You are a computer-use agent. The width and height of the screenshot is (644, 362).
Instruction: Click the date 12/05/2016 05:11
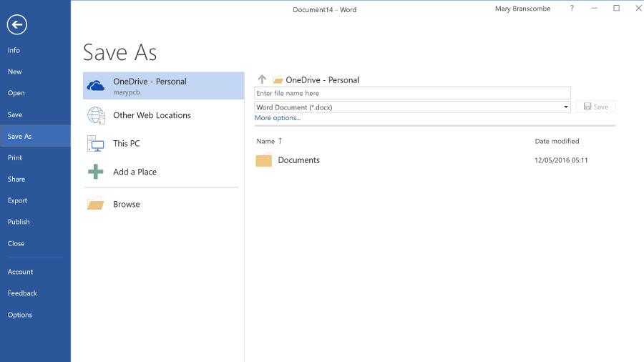pos(561,160)
